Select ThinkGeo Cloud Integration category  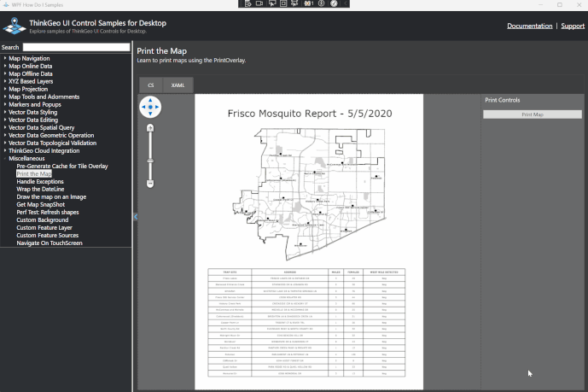(44, 150)
